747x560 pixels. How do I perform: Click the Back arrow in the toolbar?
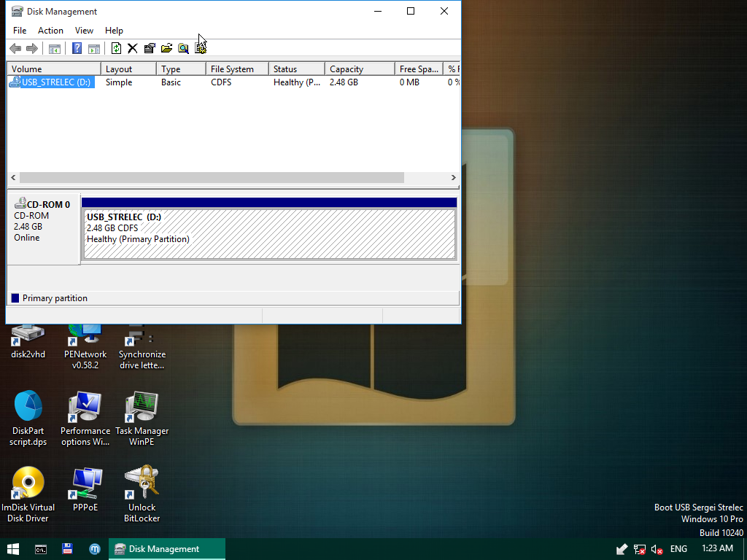15,48
